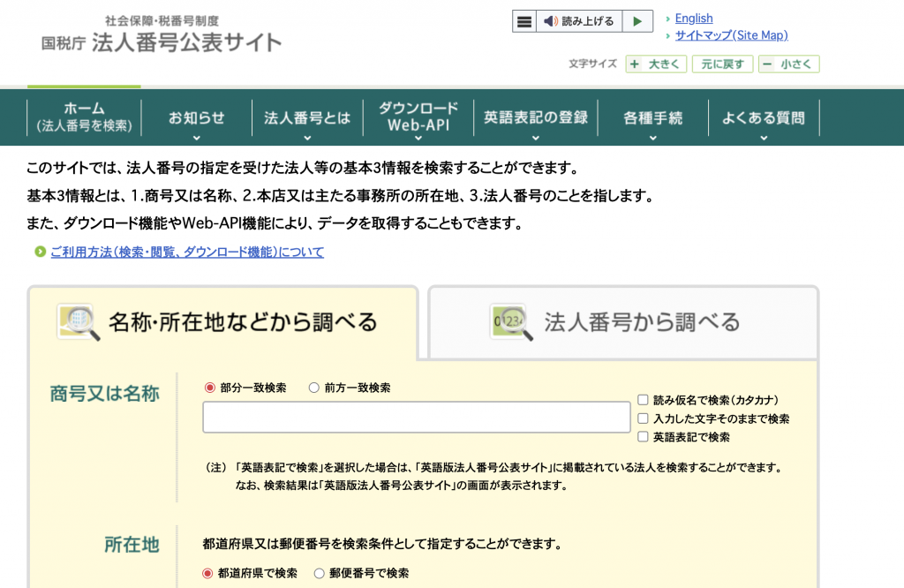Expand the ダウンロード Web-API menu
The image size is (904, 588).
(418, 118)
